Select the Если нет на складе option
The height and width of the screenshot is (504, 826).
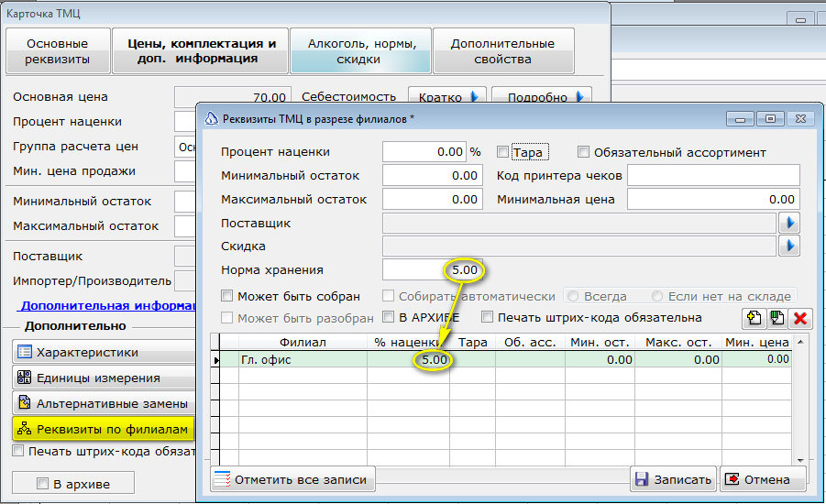click(x=657, y=296)
